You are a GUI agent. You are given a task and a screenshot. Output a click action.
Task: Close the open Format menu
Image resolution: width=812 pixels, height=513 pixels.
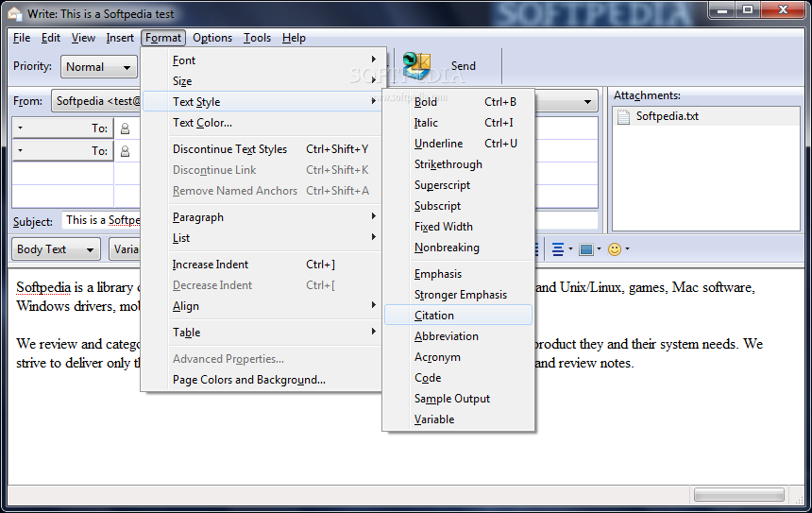coord(163,38)
